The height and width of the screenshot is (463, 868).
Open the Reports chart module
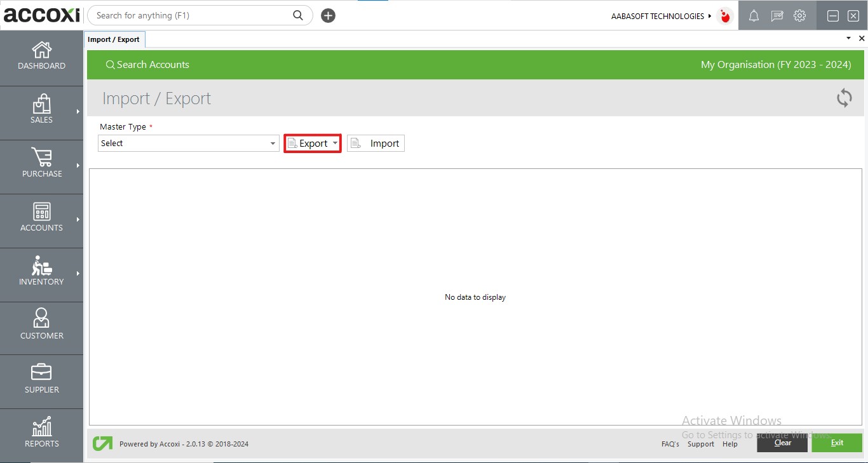(41, 433)
